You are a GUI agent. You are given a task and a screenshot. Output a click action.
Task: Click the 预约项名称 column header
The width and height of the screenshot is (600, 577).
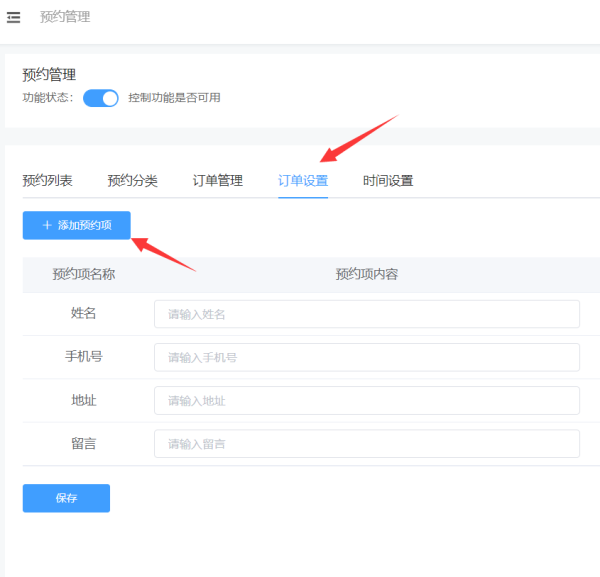pyautogui.click(x=84, y=274)
